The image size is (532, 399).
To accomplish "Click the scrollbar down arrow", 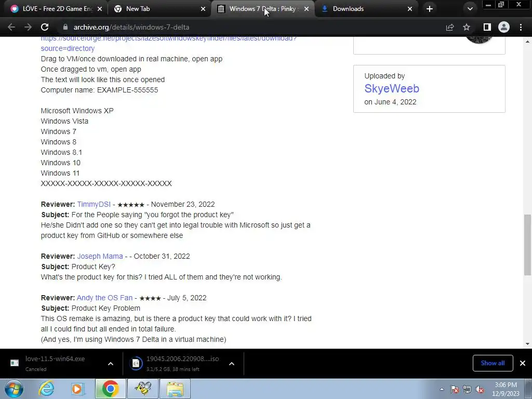I will point(527,344).
